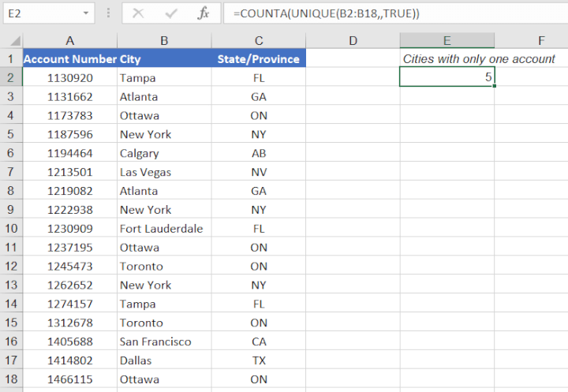Select the row 1 header
568x392 pixels.
coord(11,59)
